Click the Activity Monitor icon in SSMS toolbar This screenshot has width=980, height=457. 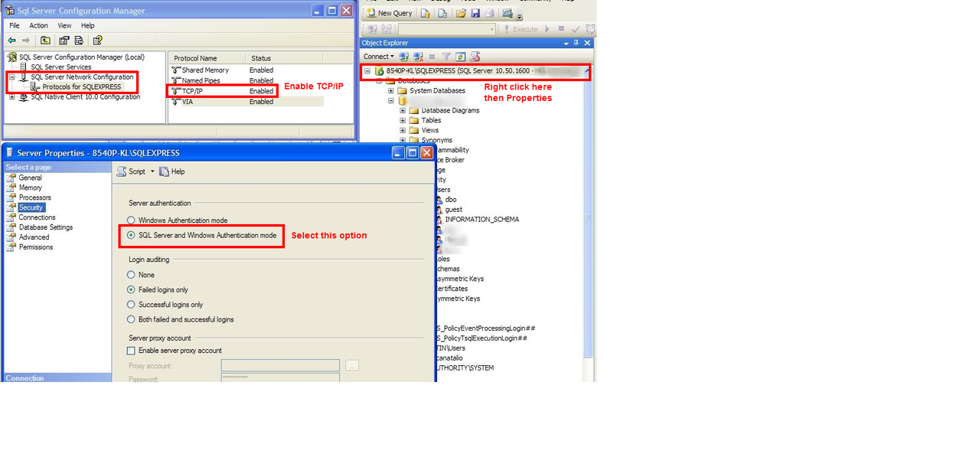(x=508, y=13)
